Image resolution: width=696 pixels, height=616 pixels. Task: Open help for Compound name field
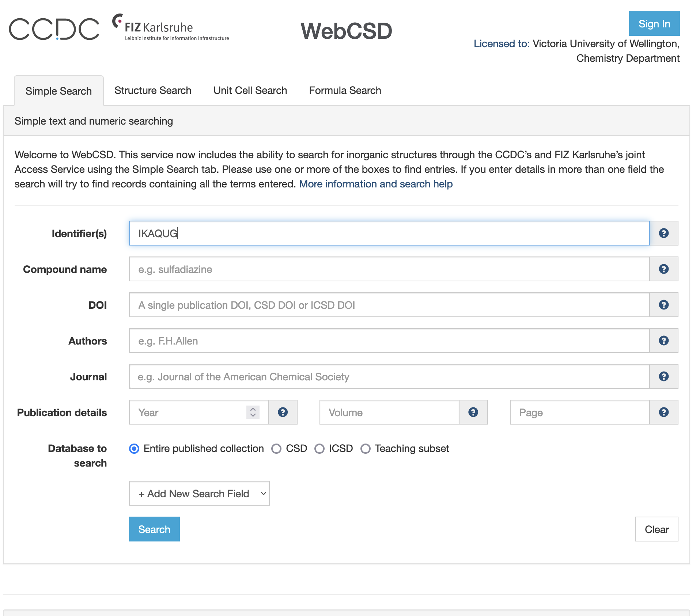[663, 269]
